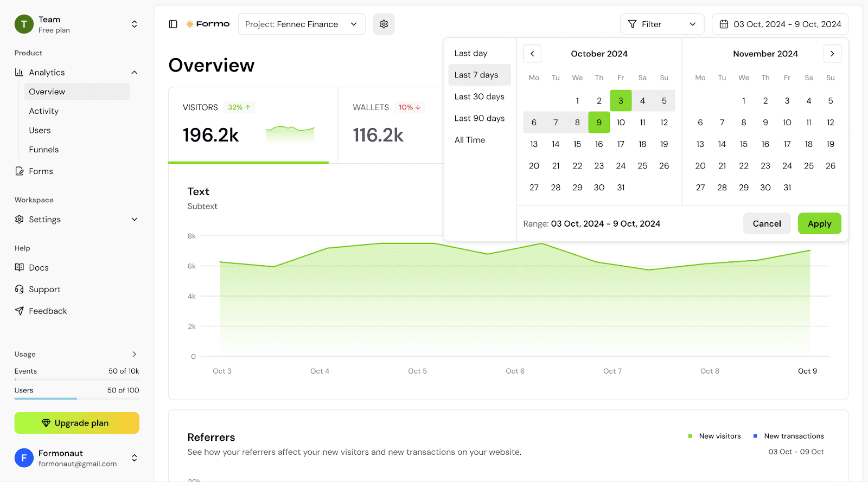Image resolution: width=868 pixels, height=482 pixels.
Task: Pick November 30 in the calendar
Action: point(765,188)
